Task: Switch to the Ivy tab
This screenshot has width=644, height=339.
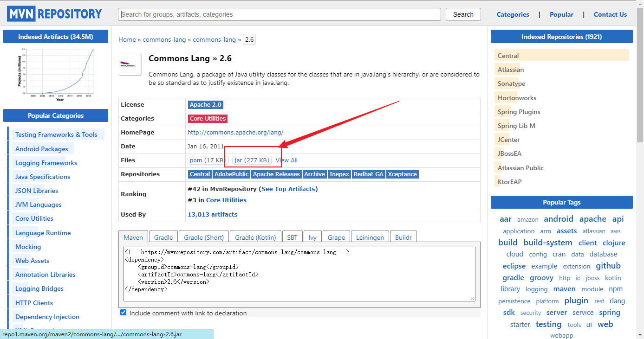Action: click(312, 237)
